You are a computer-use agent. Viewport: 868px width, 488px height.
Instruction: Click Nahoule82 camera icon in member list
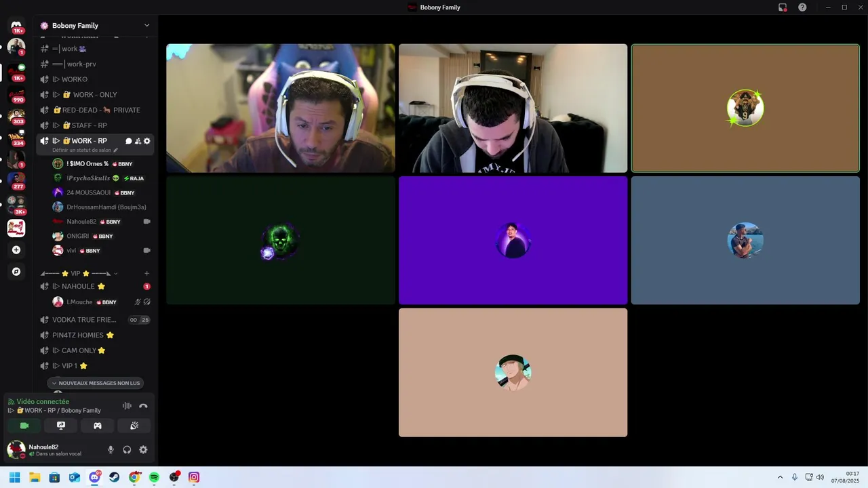click(x=146, y=222)
